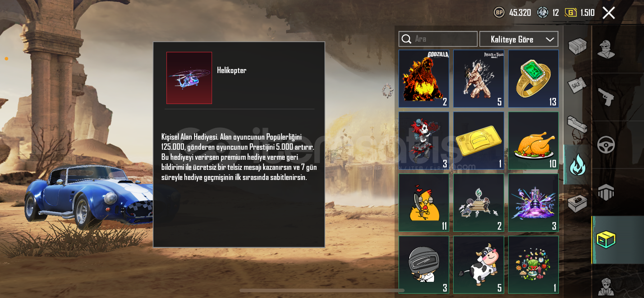Viewport: 644px width, 298px height.
Task: Close the inventory with the X
Action: [609, 13]
